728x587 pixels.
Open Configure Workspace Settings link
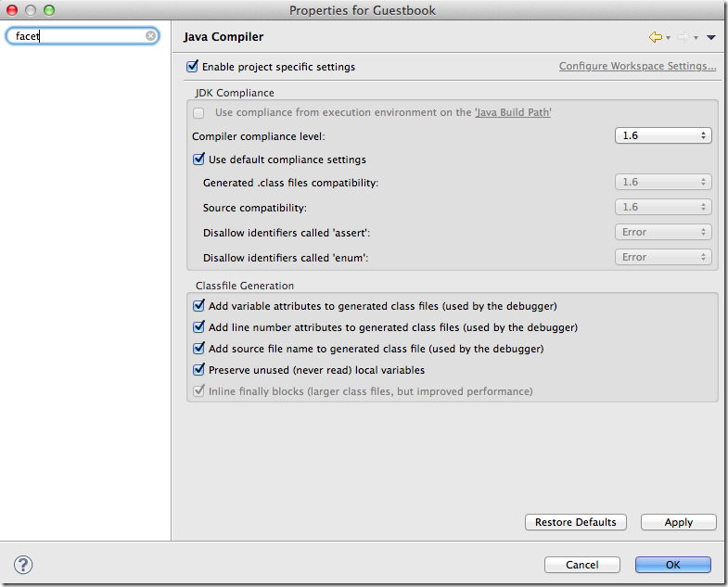click(x=637, y=66)
